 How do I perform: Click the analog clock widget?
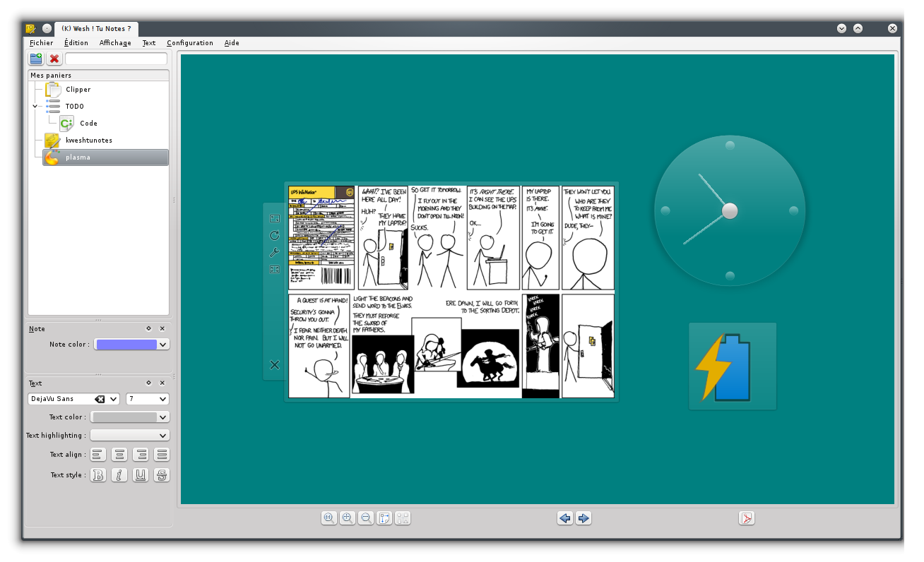point(730,210)
